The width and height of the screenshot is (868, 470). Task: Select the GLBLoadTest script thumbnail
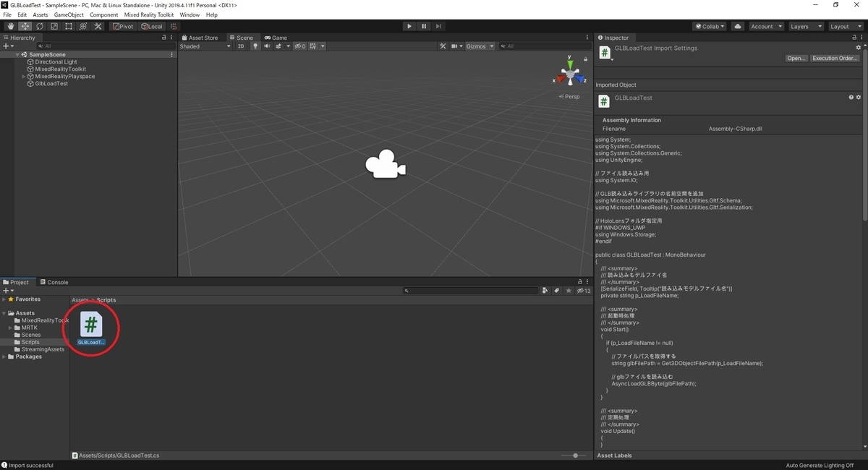pyautogui.click(x=91, y=325)
